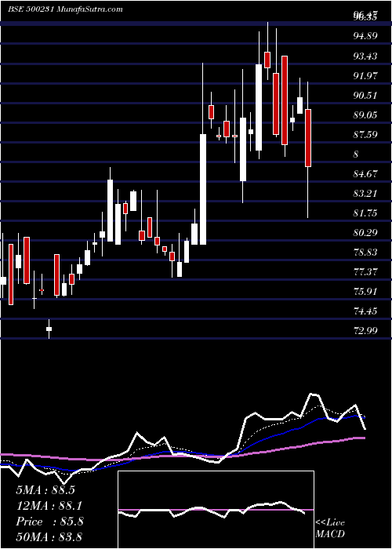Image resolution: width=392 pixels, height=549 pixels.
Task: Click the <<Live MACD label
Action: (x=330, y=529)
